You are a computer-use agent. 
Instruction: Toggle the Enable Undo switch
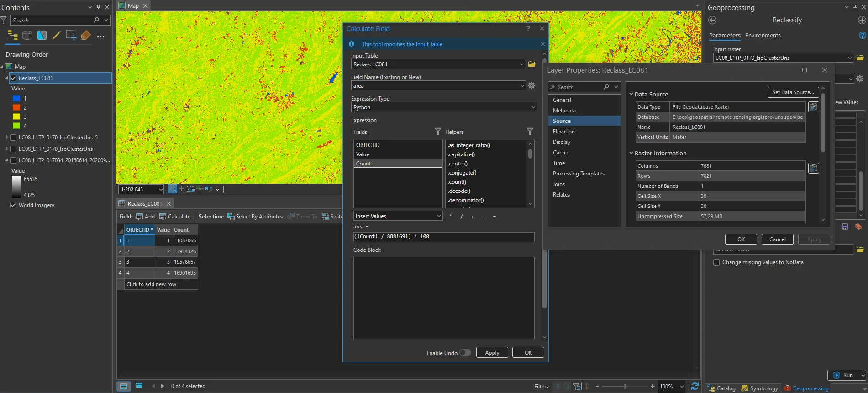point(465,353)
